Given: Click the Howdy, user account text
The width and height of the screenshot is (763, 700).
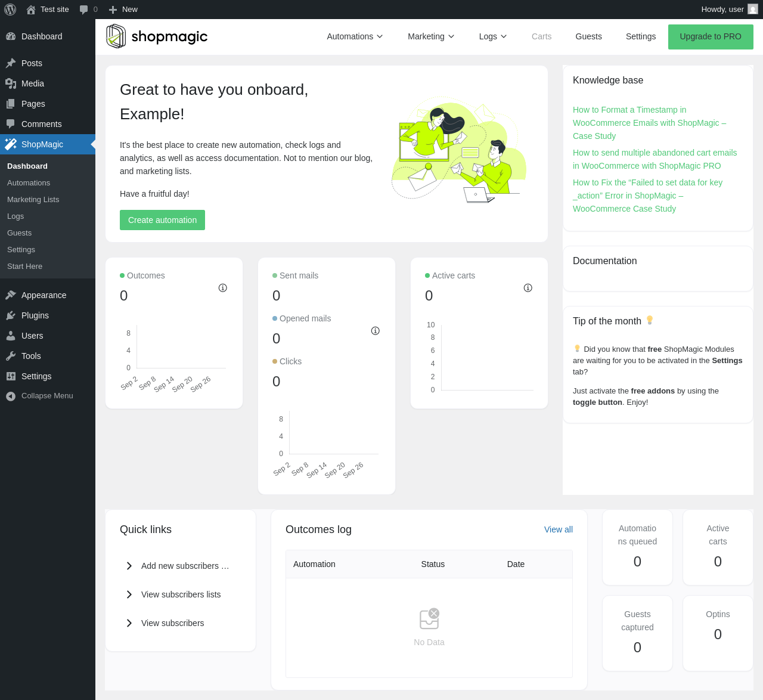Looking at the screenshot, I should [722, 10].
